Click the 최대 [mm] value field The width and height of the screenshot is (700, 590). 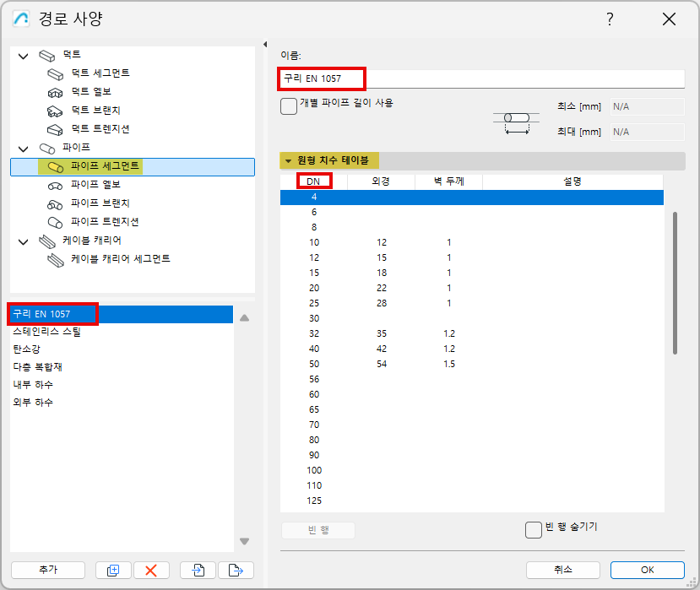648,133
